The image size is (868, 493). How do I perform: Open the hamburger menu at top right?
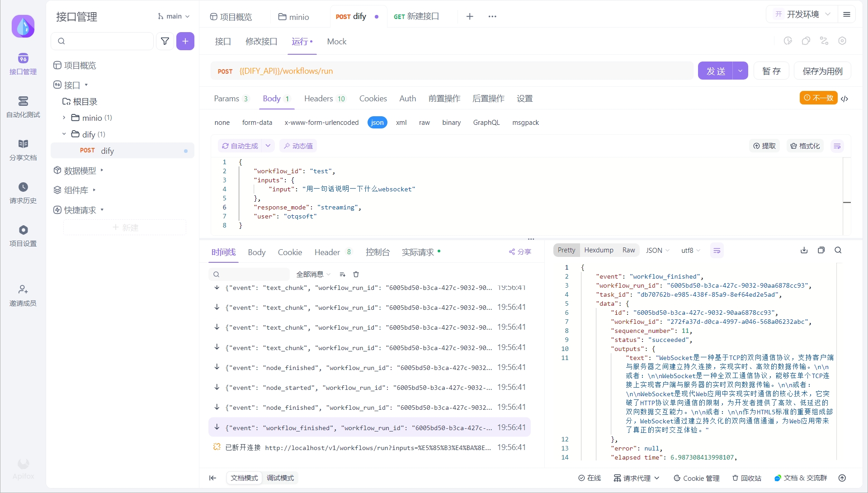coord(847,14)
